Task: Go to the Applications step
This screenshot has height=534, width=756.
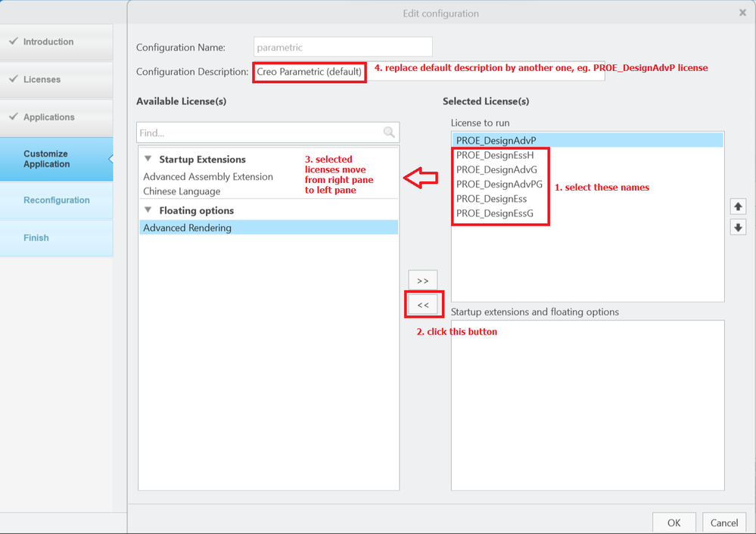Action: coord(57,117)
